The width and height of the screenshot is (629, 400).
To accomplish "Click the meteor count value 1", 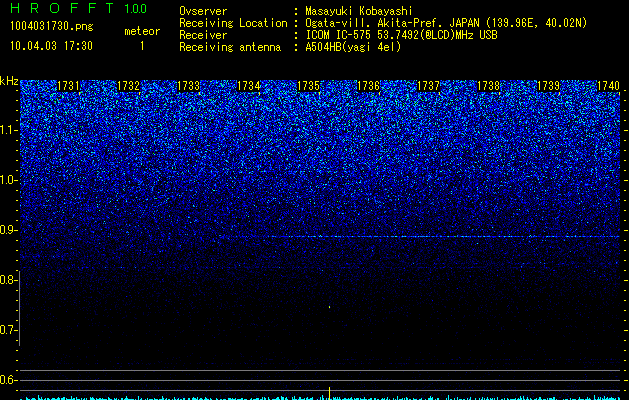I will pyautogui.click(x=142, y=46).
